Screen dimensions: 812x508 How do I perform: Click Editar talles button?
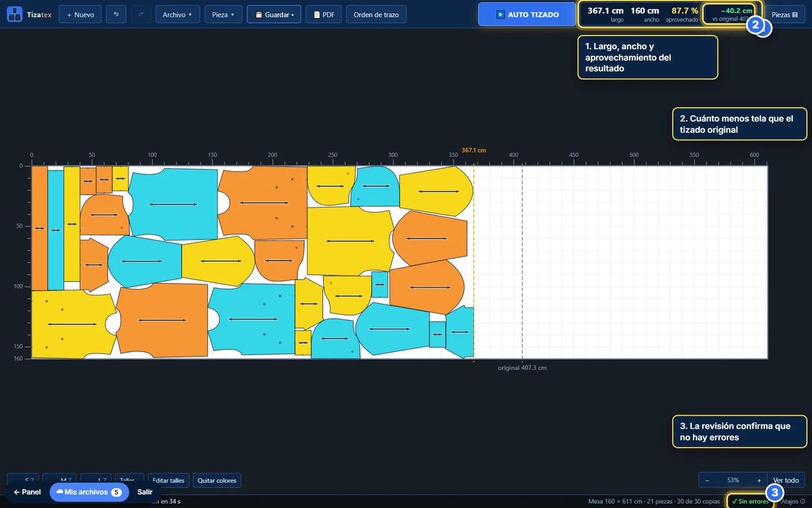(x=168, y=480)
